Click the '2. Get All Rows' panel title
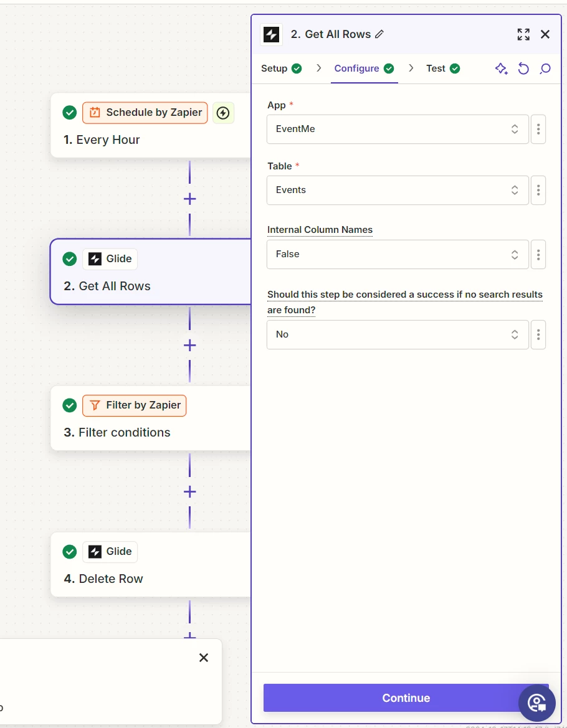567x728 pixels. (x=331, y=34)
